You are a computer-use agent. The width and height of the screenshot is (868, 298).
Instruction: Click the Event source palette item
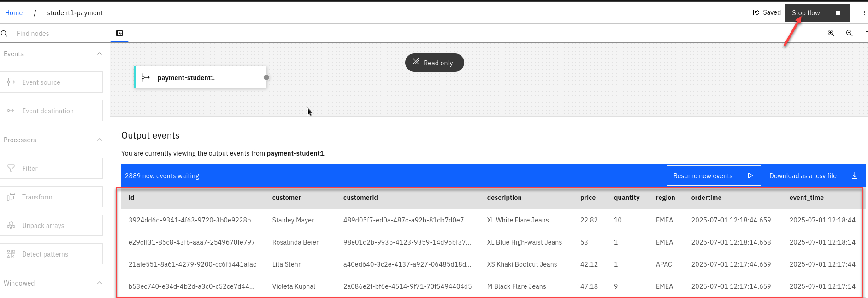[52, 82]
